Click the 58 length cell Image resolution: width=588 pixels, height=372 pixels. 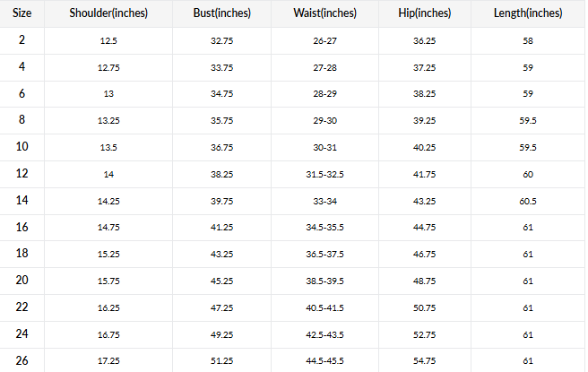[x=527, y=41]
